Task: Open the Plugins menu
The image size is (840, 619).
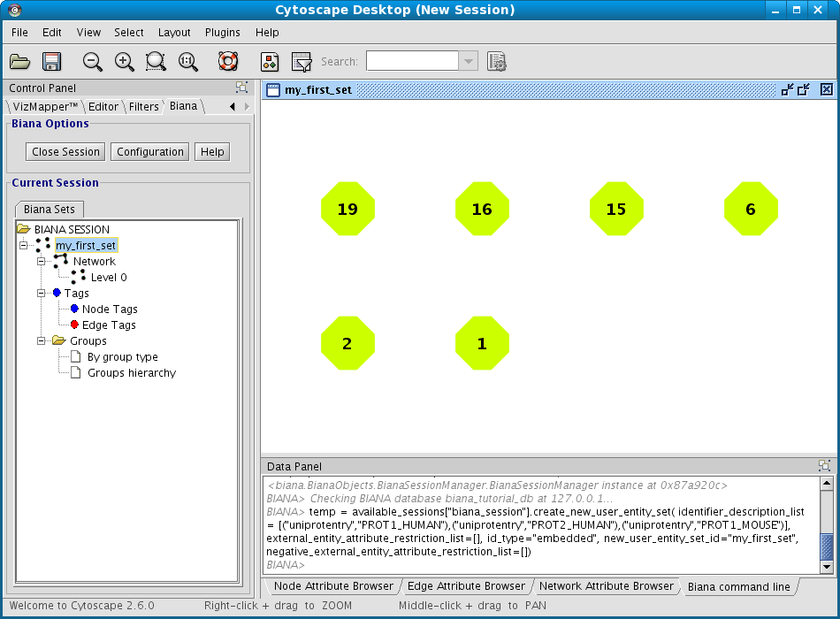Action: pyautogui.click(x=222, y=33)
